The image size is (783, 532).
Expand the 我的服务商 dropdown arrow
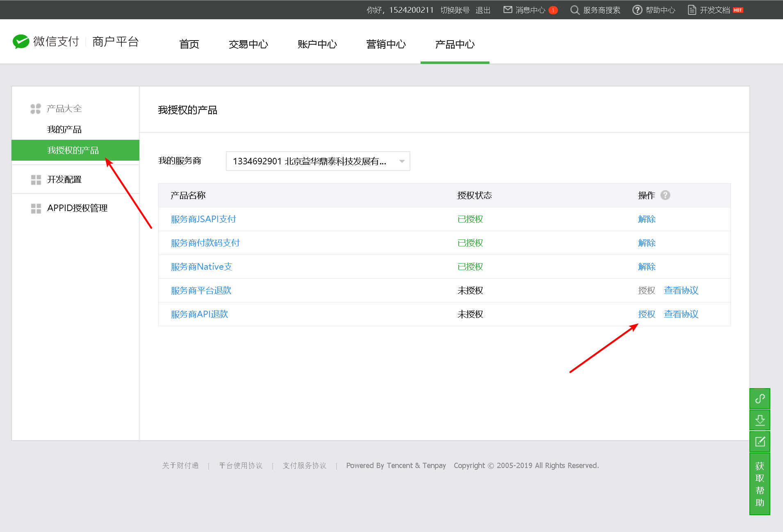click(x=402, y=161)
